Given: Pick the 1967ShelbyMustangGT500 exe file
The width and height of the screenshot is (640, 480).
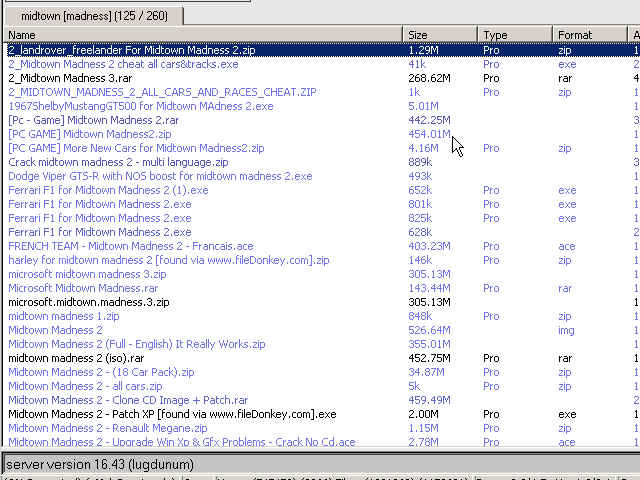Looking at the screenshot, I should pyautogui.click(x=140, y=105).
